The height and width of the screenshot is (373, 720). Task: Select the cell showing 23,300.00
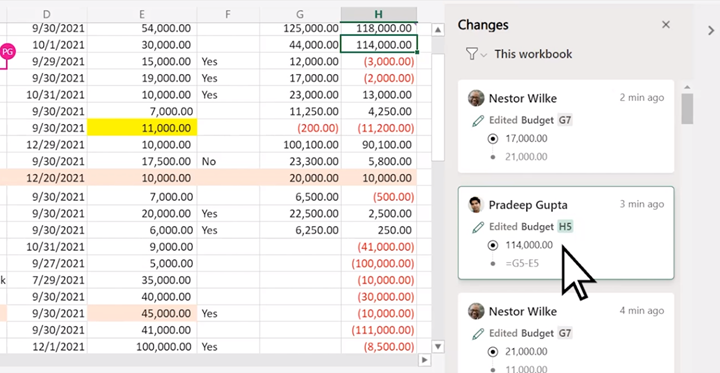pos(300,161)
